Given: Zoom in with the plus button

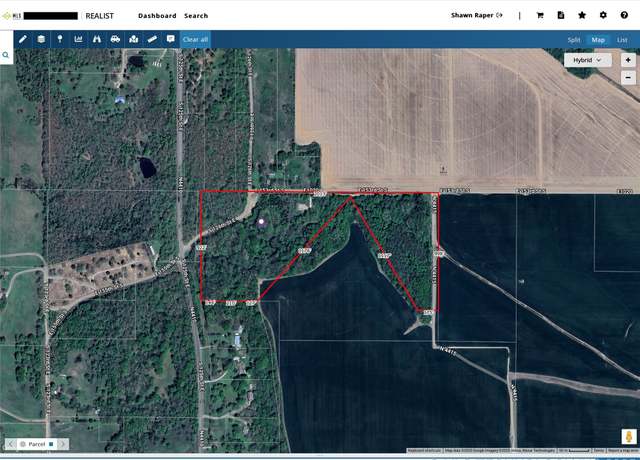Looking at the screenshot, I should (628, 60).
